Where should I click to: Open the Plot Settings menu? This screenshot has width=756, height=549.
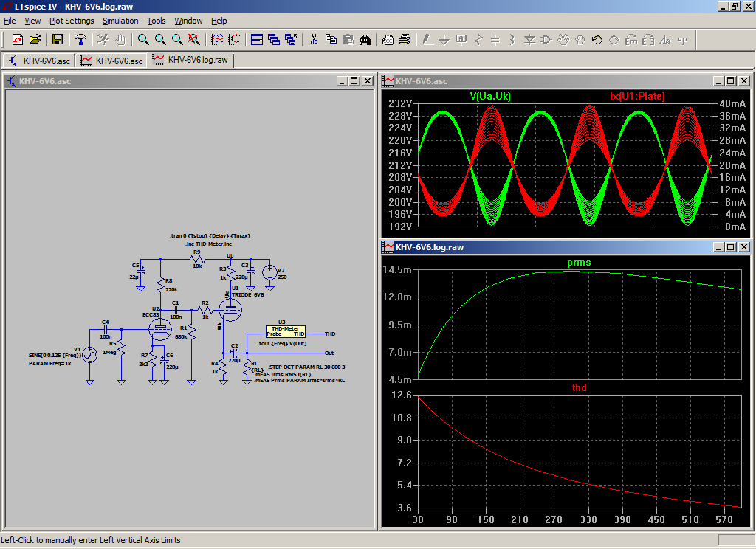pos(72,21)
